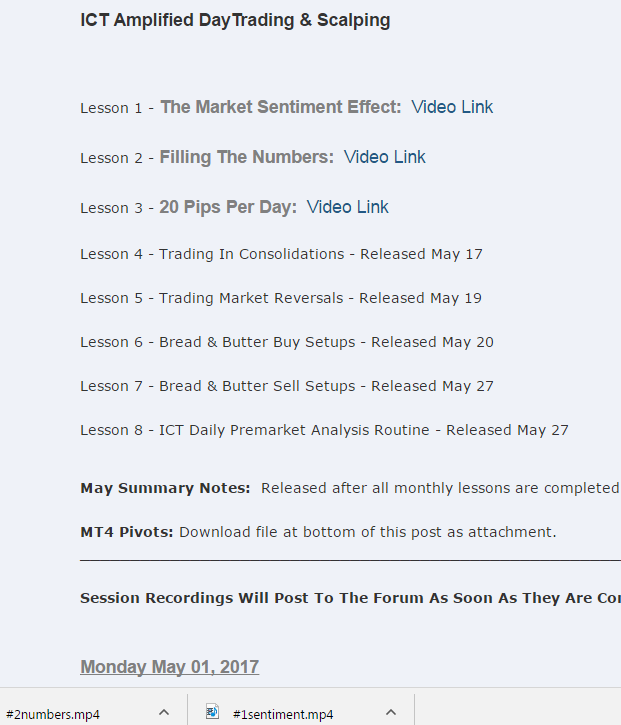Expand options for #1sentiment.mp4 download
Viewport: 621px width, 725px height.
[391, 713]
